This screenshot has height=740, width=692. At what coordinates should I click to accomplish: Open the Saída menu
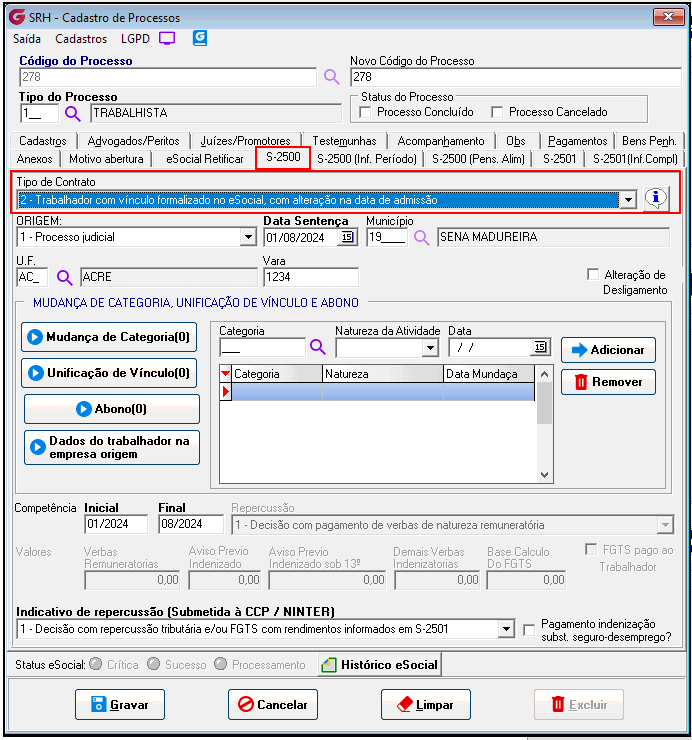(27, 39)
